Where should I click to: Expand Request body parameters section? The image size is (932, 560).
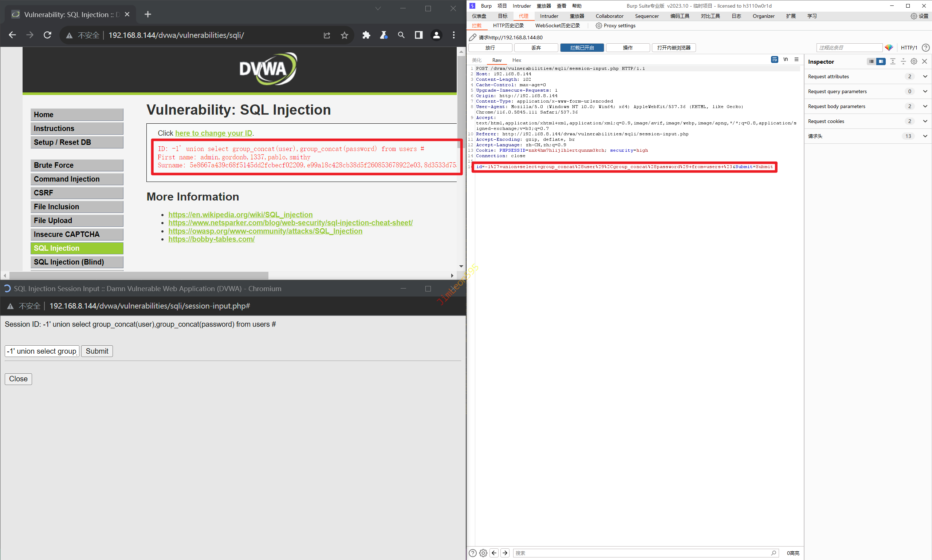click(x=925, y=106)
